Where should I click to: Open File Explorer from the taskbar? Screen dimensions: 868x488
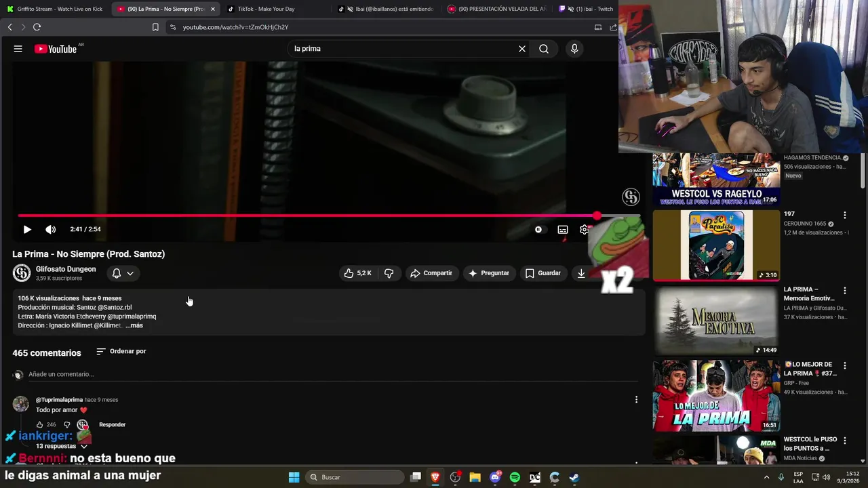475,477
